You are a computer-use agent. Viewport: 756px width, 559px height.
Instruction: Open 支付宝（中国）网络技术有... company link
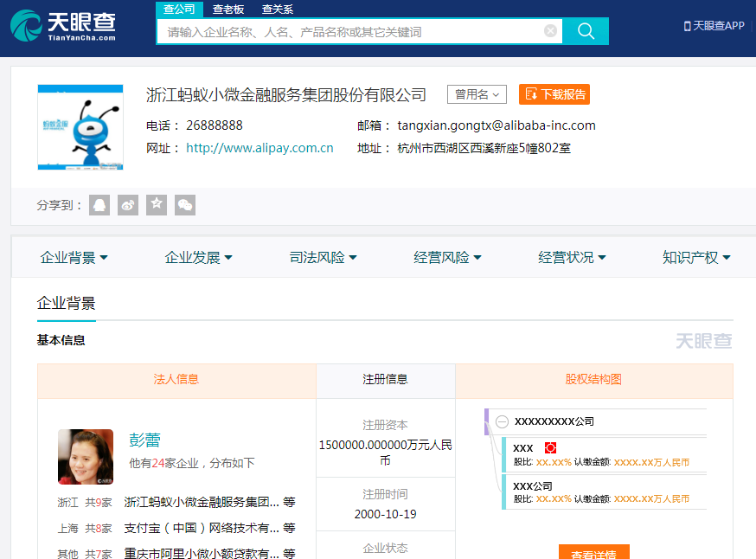202,528
